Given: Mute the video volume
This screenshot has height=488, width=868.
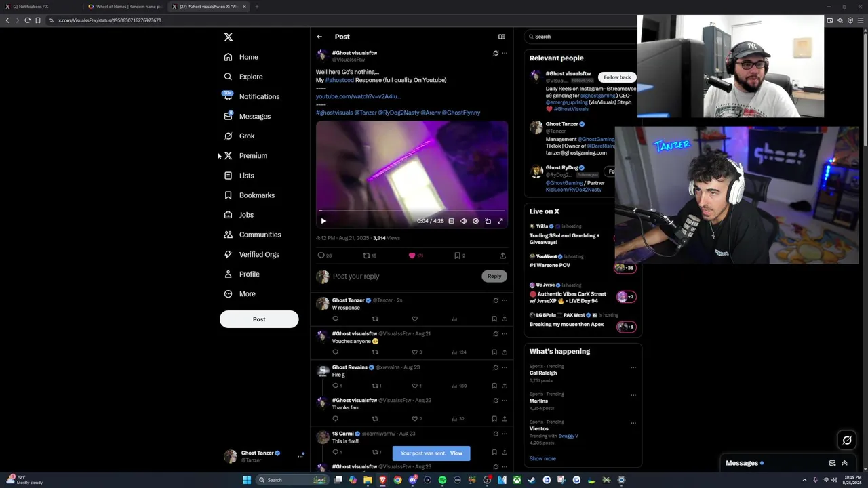Looking at the screenshot, I should 463,221.
